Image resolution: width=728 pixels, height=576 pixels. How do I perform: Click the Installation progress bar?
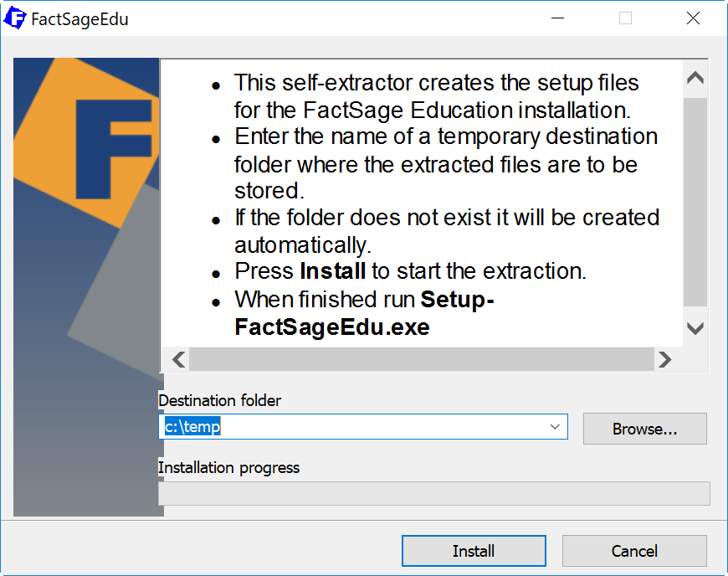pyautogui.click(x=434, y=493)
